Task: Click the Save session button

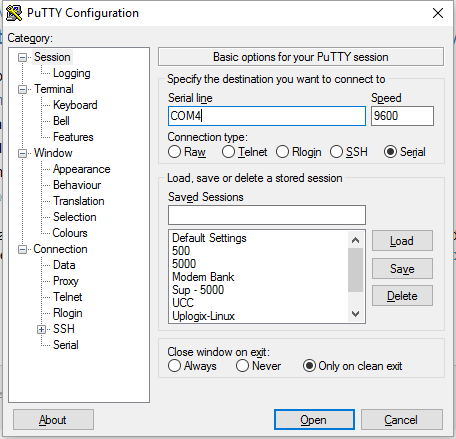Action: tap(402, 269)
